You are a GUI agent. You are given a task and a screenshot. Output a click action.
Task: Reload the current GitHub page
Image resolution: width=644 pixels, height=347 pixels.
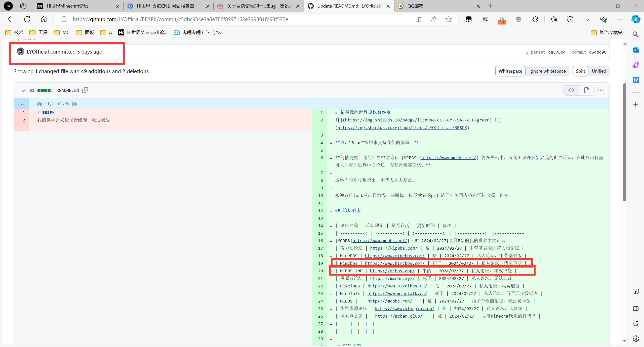27,19
